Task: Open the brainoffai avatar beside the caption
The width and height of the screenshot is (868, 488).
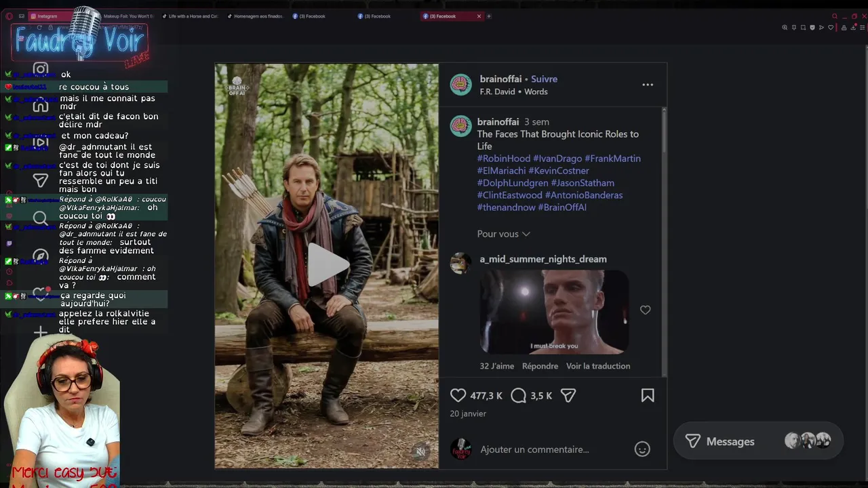Action: [x=460, y=126]
